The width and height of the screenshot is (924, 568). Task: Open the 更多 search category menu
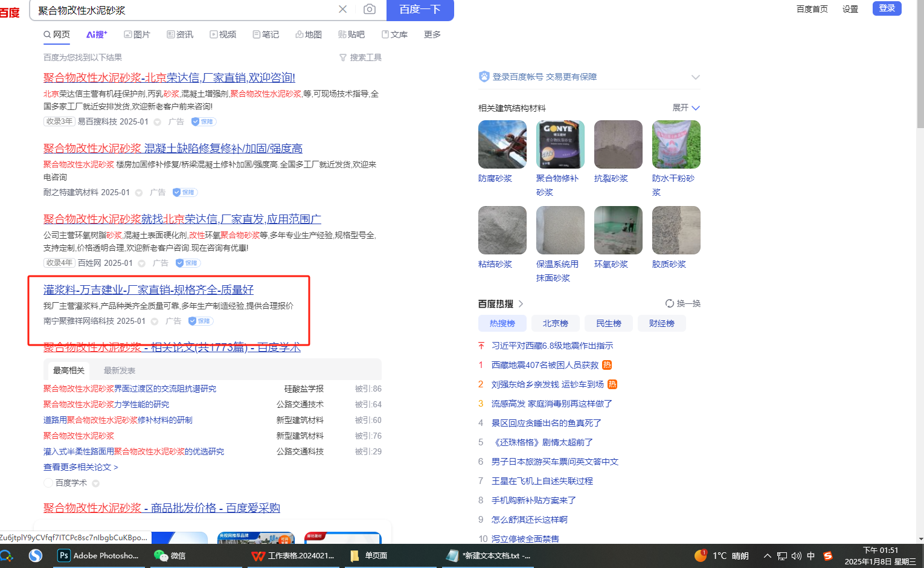432,34
